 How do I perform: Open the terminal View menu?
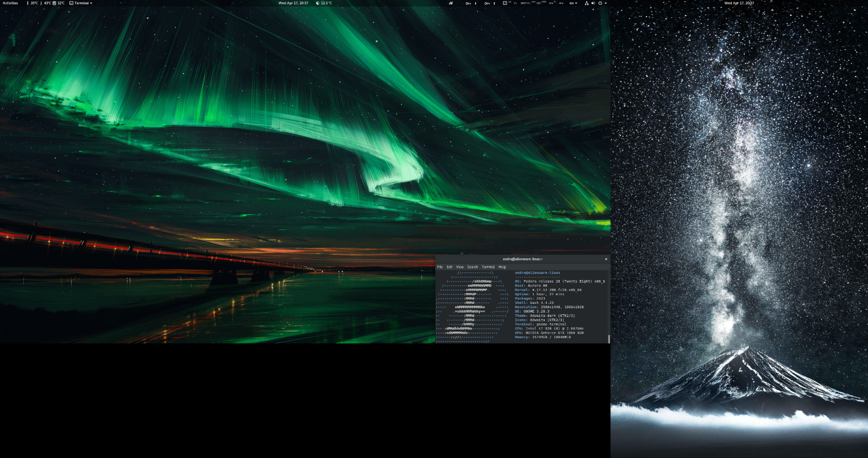tap(459, 267)
